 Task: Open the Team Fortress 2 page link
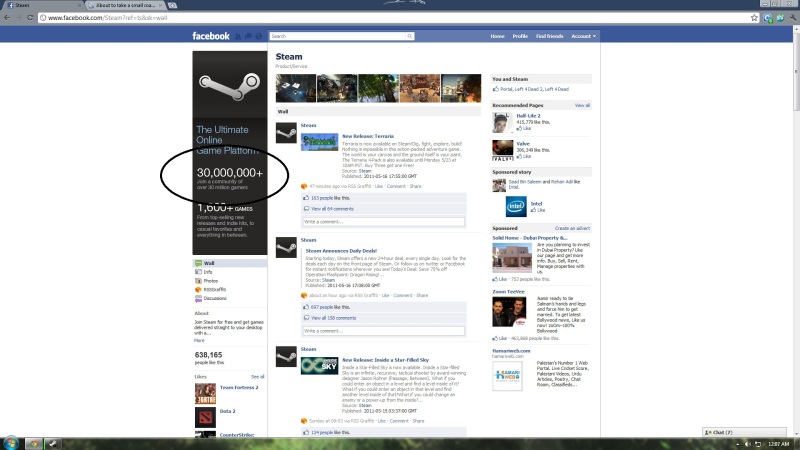point(239,388)
